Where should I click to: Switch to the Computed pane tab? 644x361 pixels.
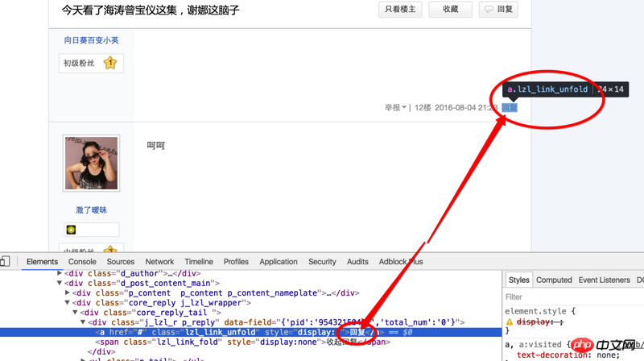point(554,280)
